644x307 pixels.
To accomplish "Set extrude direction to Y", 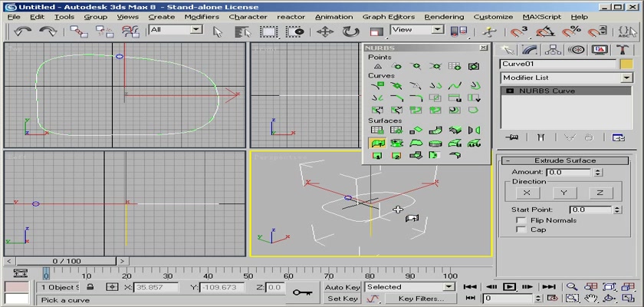I will pyautogui.click(x=564, y=193).
